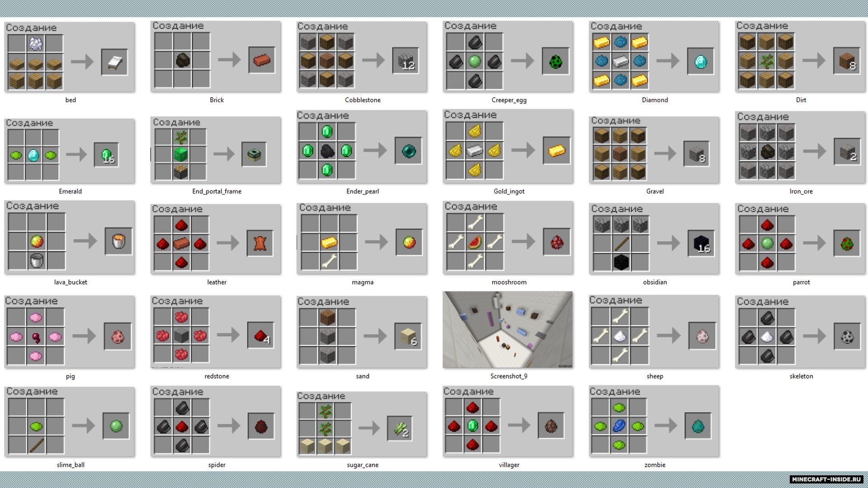The width and height of the screenshot is (868, 488).
Task: Click the obsidian result stack of 16
Action: pos(701,243)
